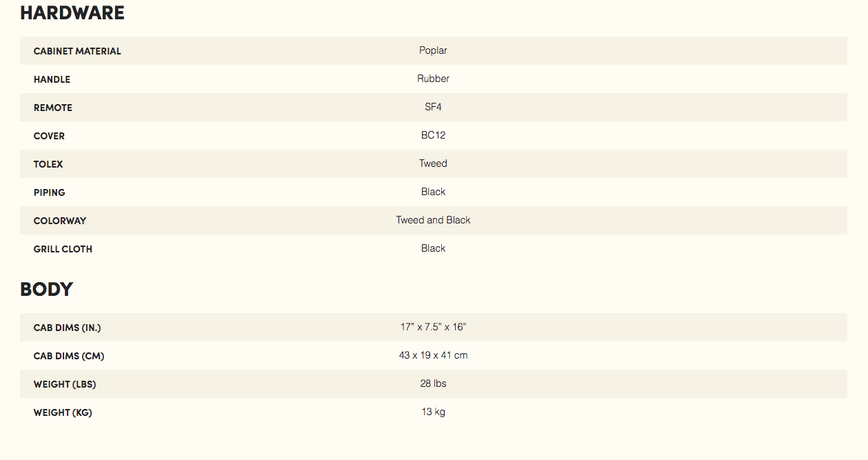
Task: Select the WEIGHT (KG) label
Action: coord(63,412)
